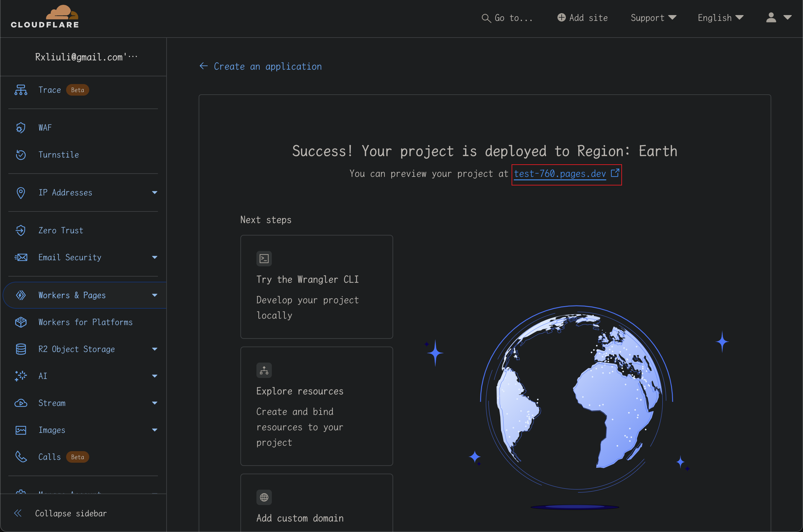Select Workers & Pages in the sidebar

pyautogui.click(x=72, y=295)
